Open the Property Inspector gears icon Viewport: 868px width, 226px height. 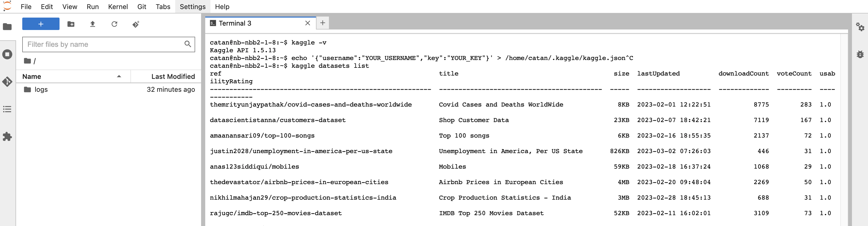click(x=859, y=27)
